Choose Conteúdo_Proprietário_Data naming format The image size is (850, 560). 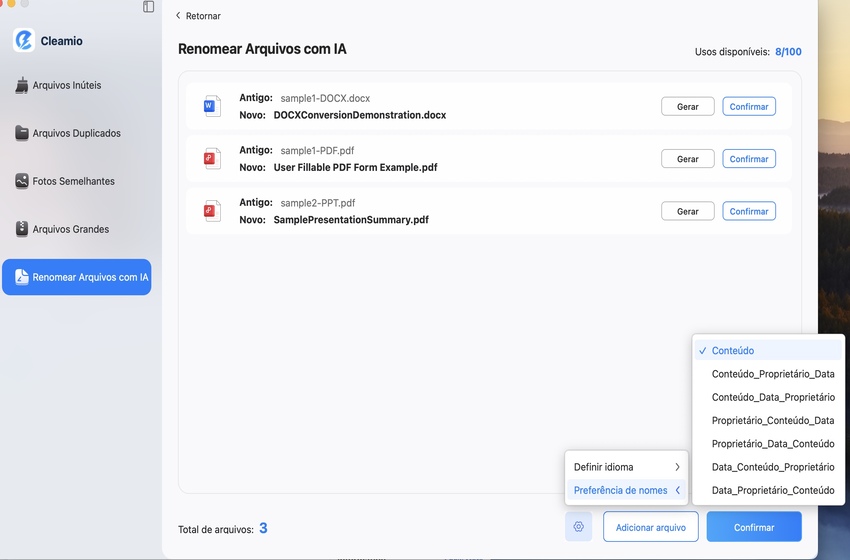point(772,374)
